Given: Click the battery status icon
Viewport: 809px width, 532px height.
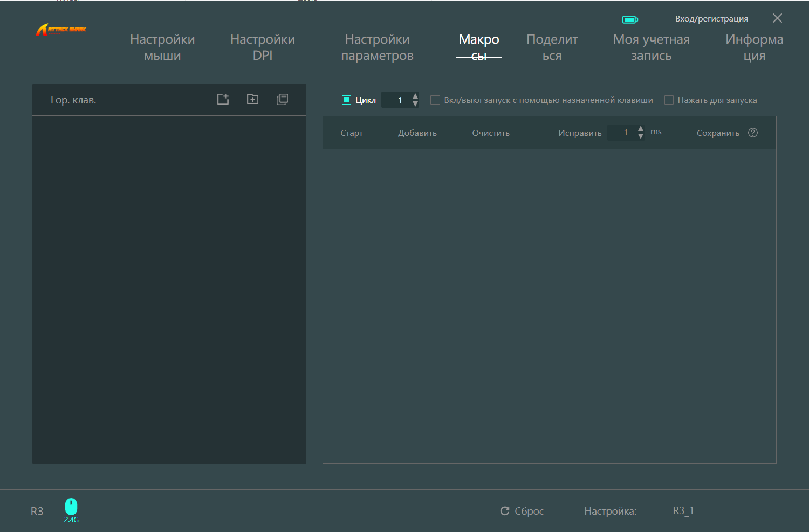Looking at the screenshot, I should tap(630, 19).
